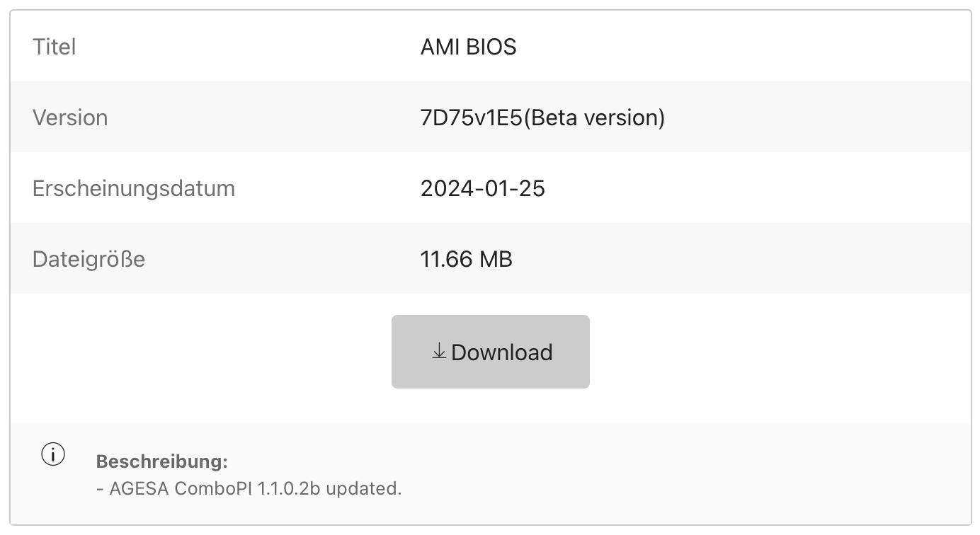
Task: Select the Dateigröße label
Action: pyautogui.click(x=89, y=259)
